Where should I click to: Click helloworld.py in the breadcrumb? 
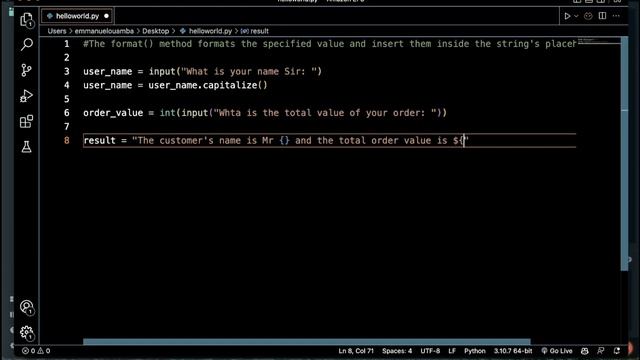(210, 31)
